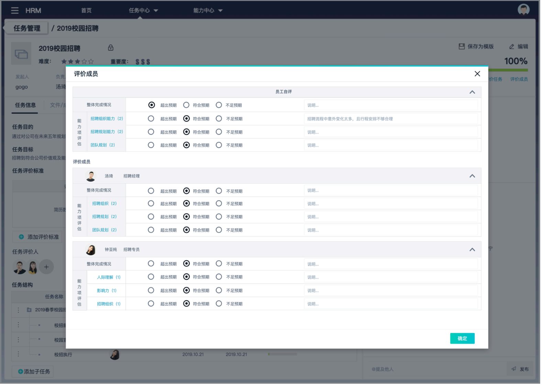Click the plus icon to add evaluator
Viewport: 550px width, 392px height.
[x=46, y=267]
